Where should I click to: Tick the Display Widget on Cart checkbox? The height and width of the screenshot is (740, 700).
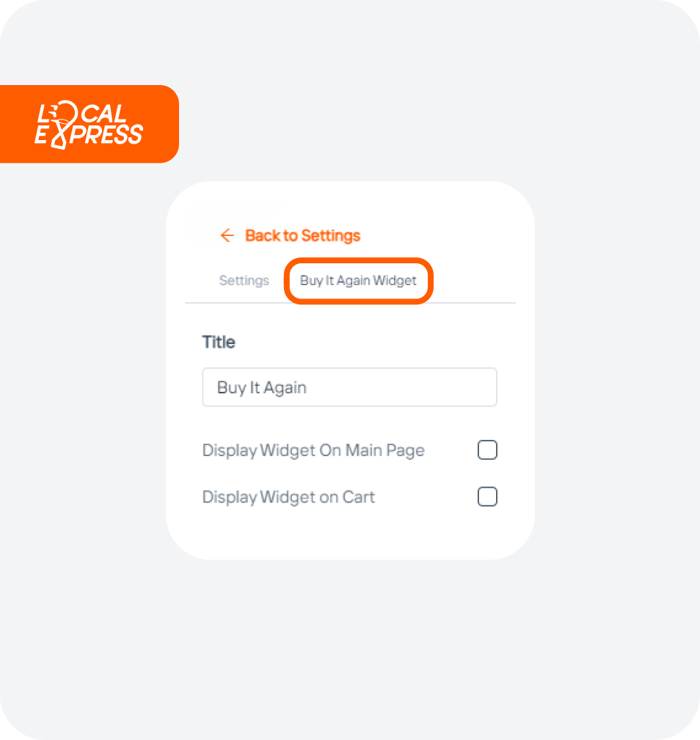click(487, 497)
